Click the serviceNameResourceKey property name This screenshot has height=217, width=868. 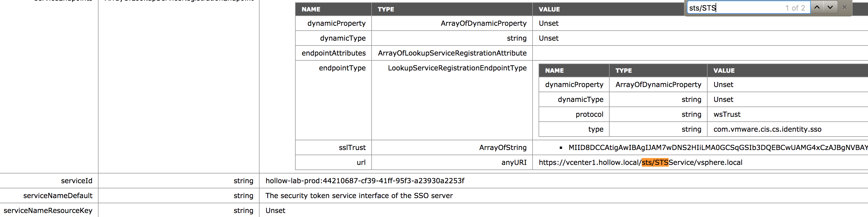pos(48,210)
